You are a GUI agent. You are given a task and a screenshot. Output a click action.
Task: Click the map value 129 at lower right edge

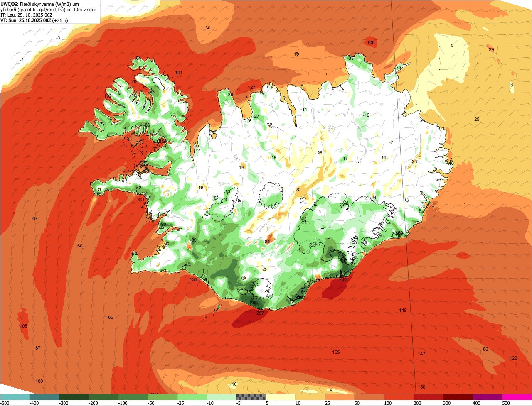[513, 358]
